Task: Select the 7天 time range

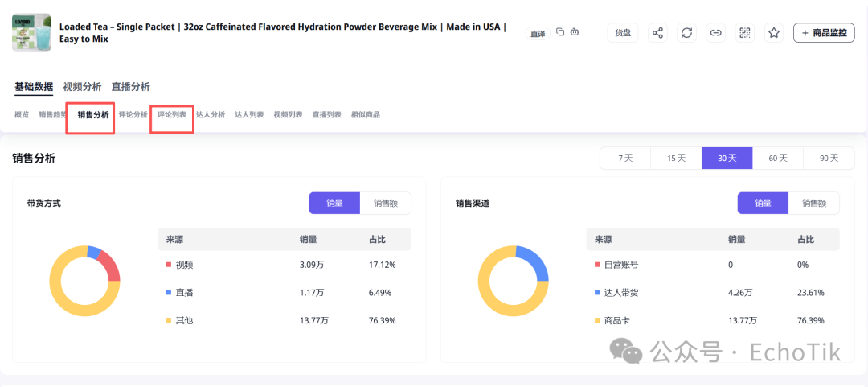Action: [x=625, y=158]
